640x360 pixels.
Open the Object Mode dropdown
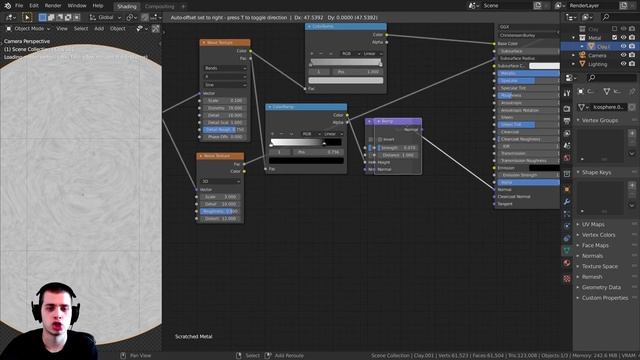[28, 29]
